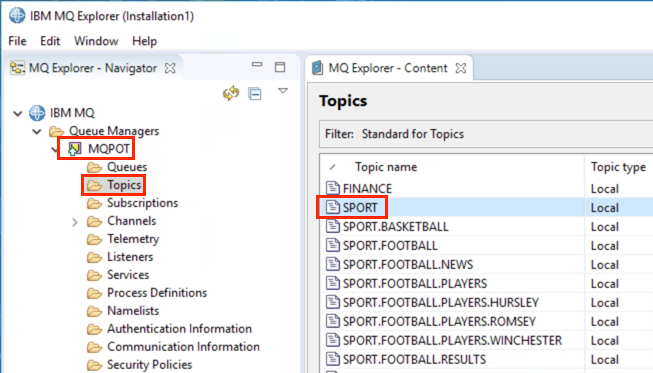Maximize the Navigator view
653x373 pixels.
[280, 67]
